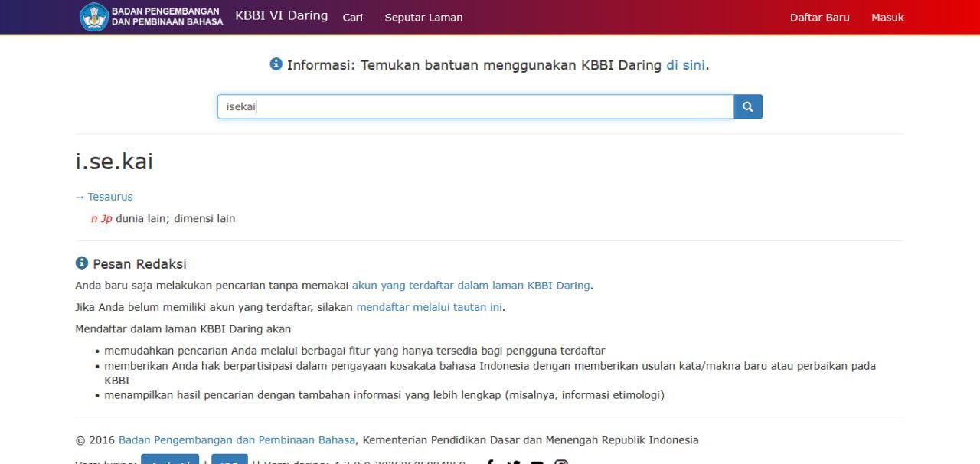Open the Facebook icon in footer
Viewport: 980px width, 464px height.
point(490,462)
